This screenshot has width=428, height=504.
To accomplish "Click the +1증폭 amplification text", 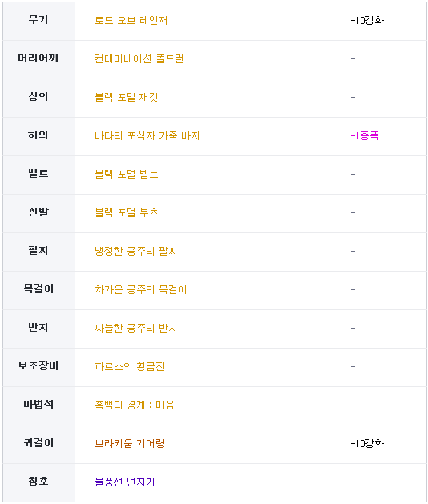I will point(365,136).
